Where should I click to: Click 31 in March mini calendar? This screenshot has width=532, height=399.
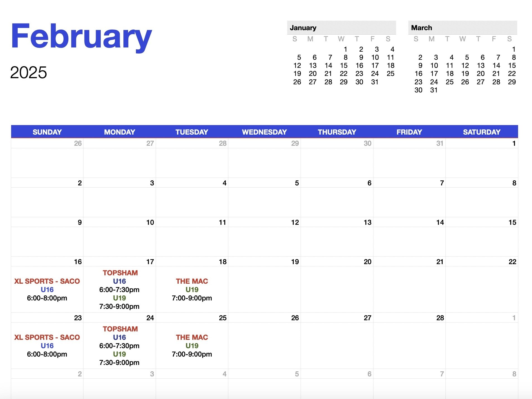click(x=434, y=90)
